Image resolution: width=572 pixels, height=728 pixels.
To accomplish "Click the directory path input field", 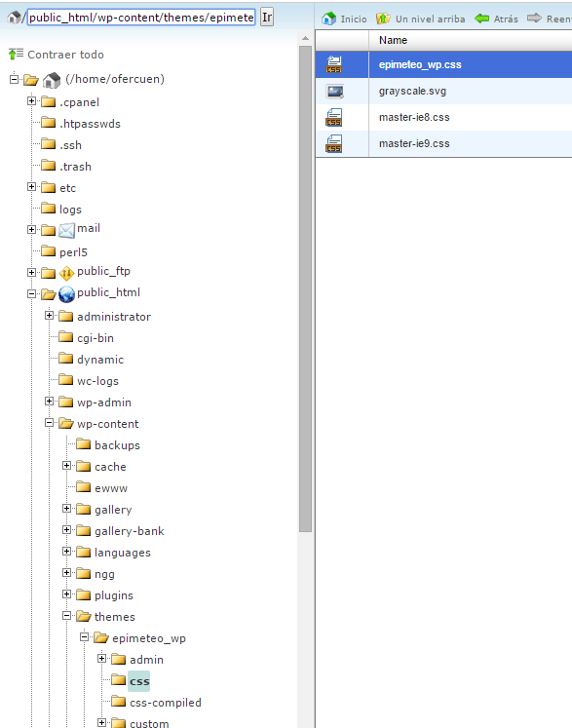I will [x=141, y=18].
